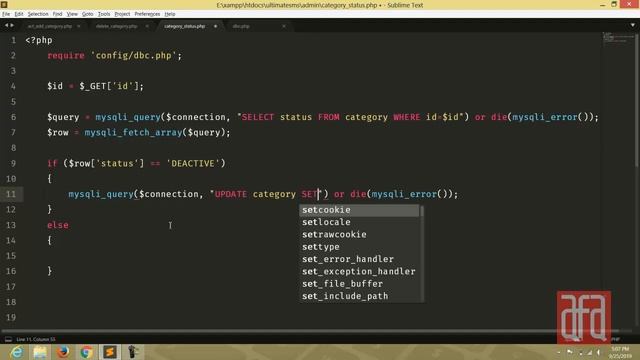Click line number 15 in the gutter
This screenshot has height=360, width=640.
[x=11, y=256]
